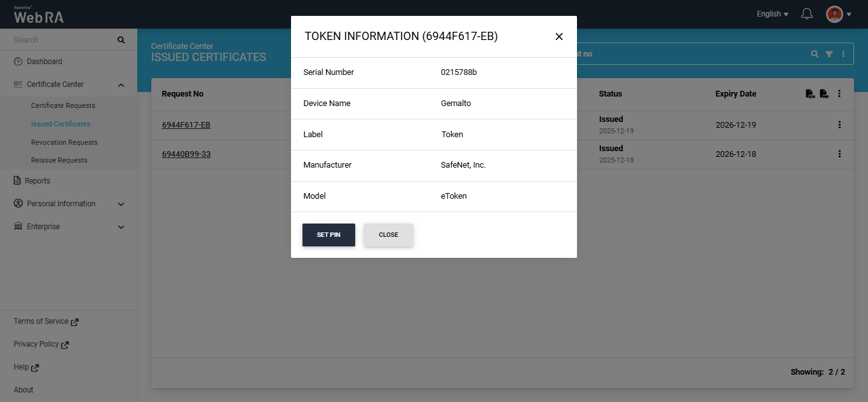Dismiss the Token Information dialog with the X
Image resolution: width=868 pixels, height=402 pixels.
[x=559, y=37]
